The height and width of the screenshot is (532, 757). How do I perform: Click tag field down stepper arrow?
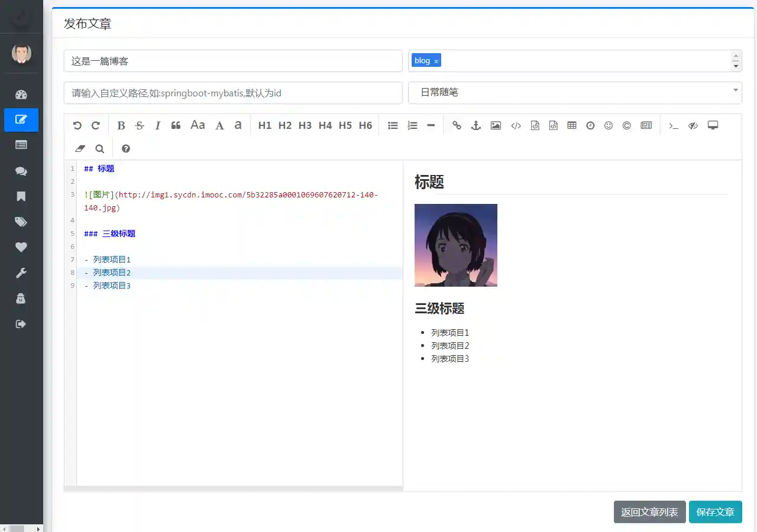pos(736,66)
